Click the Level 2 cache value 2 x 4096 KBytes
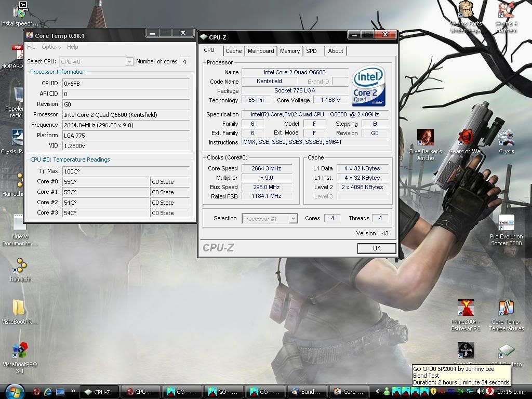The image size is (532, 399). pyautogui.click(x=362, y=187)
